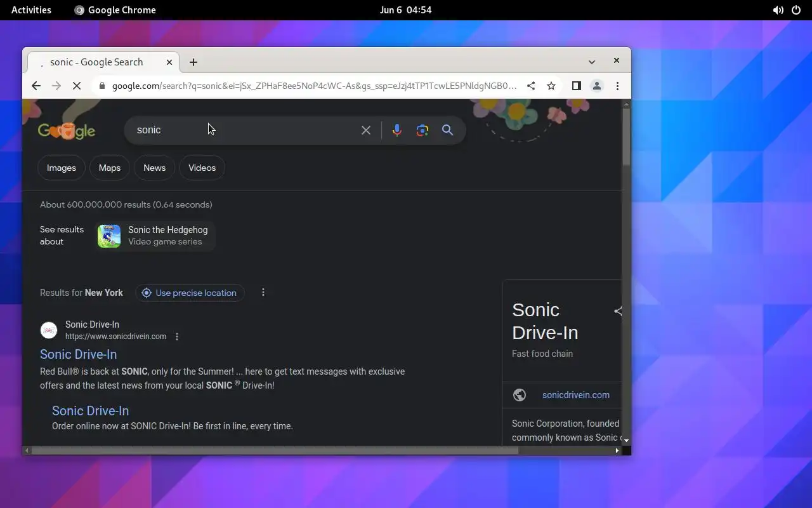Open the Sonic Drive-In order online sublink
The width and height of the screenshot is (812, 508).
pos(90,411)
